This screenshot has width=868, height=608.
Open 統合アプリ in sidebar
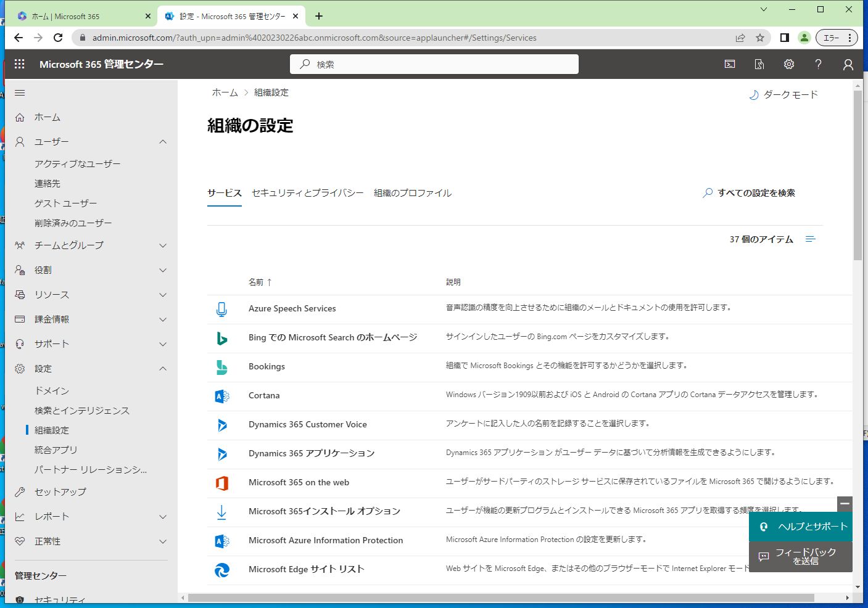click(56, 450)
